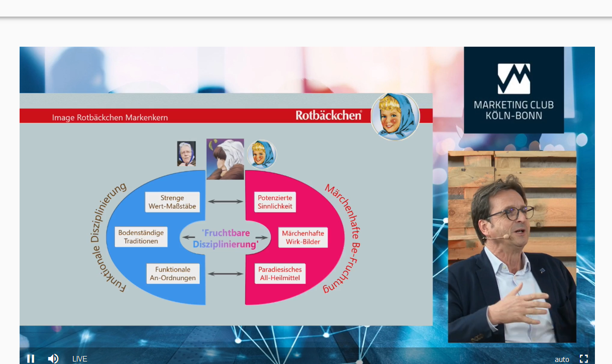
Task: Click the speaker's camera picture-in-picture
Action: coord(512,247)
